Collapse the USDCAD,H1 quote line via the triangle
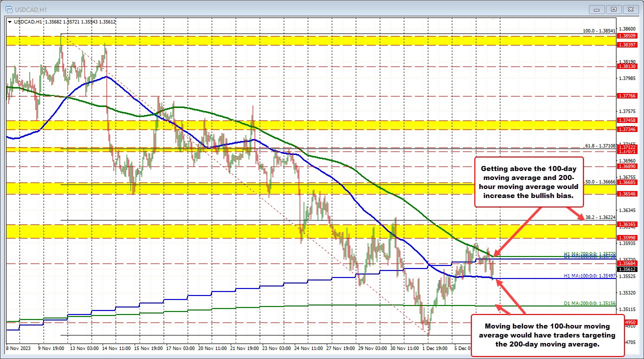 pyautogui.click(x=10, y=22)
